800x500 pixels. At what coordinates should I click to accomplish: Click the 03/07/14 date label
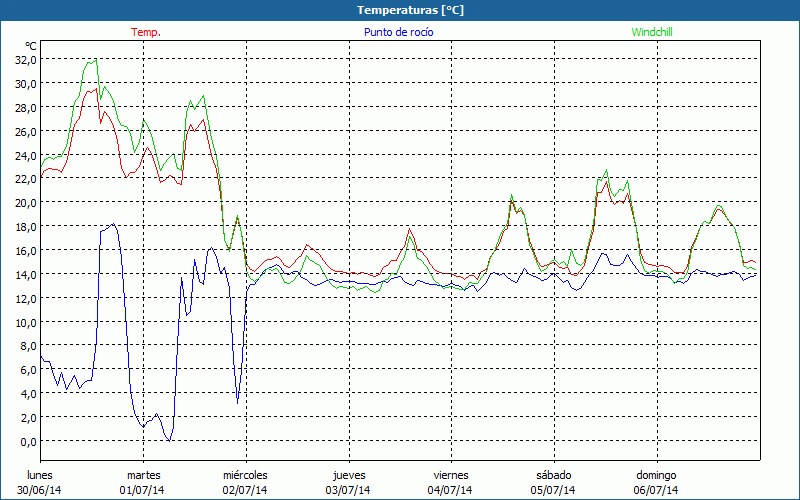click(x=348, y=490)
